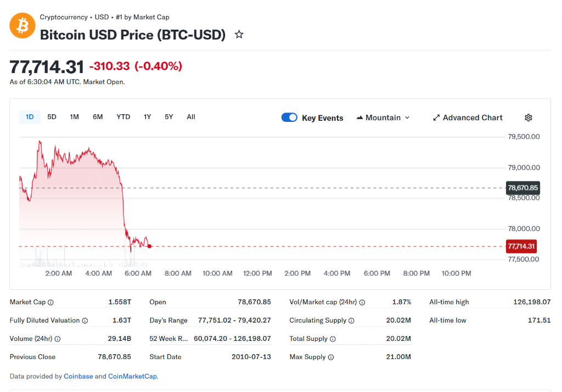Click the orange Bitcoin logo

[22, 25]
